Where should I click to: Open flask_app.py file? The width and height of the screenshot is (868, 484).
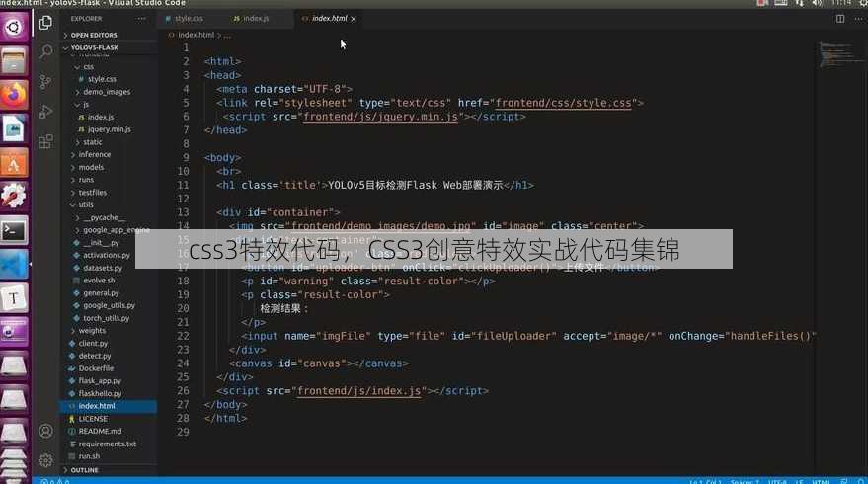click(100, 381)
